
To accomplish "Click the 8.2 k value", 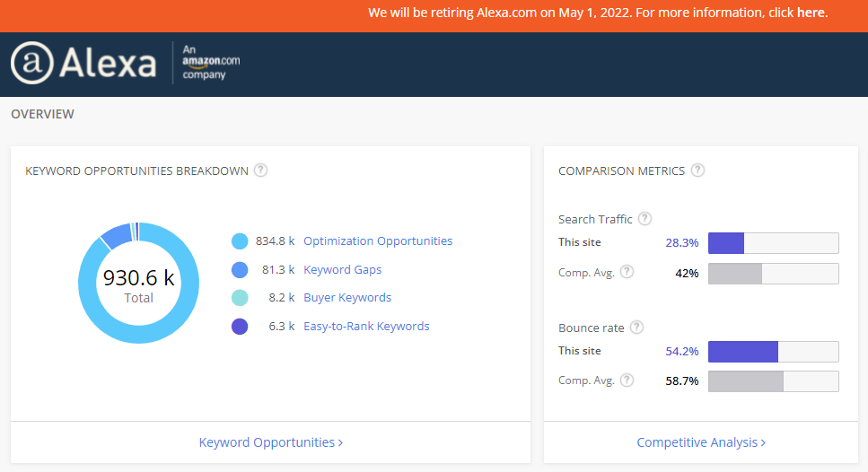I will [281, 298].
